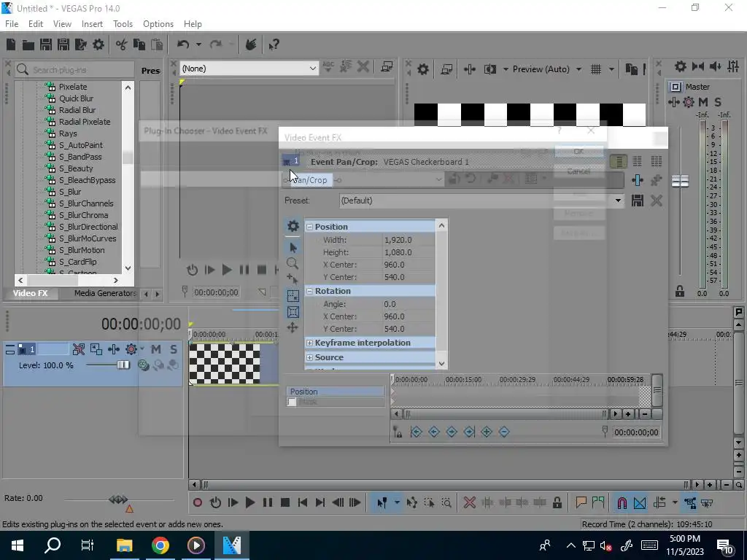Select the Normal Edit arrow tool in Pan/Crop
Screen dimensions: 747x560
tap(293, 248)
